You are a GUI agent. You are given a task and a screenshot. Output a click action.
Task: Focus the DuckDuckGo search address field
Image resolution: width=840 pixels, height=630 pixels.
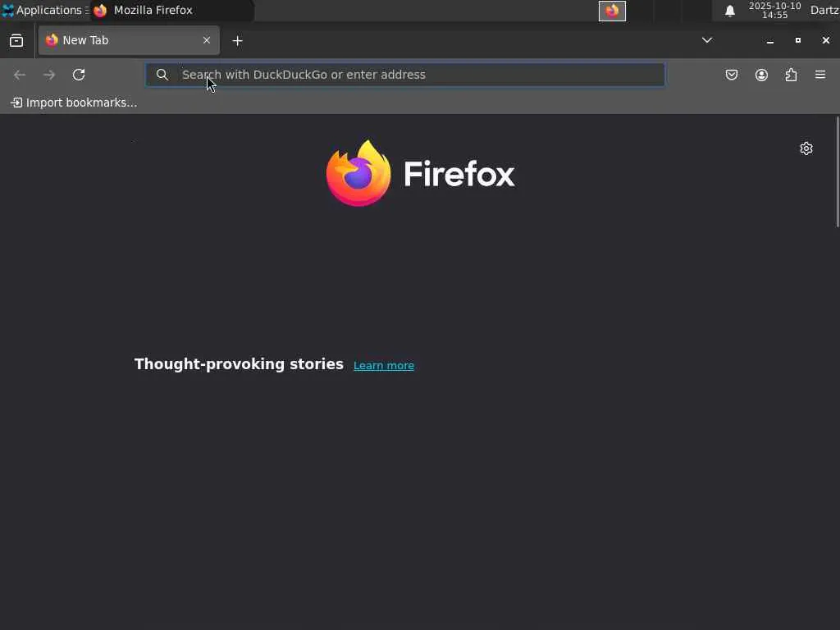[x=405, y=75]
